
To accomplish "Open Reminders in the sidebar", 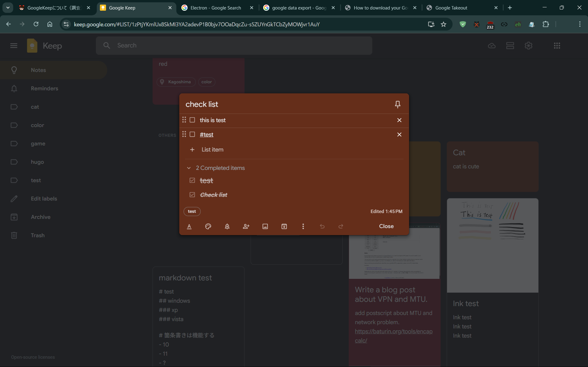I will coord(54,88).
